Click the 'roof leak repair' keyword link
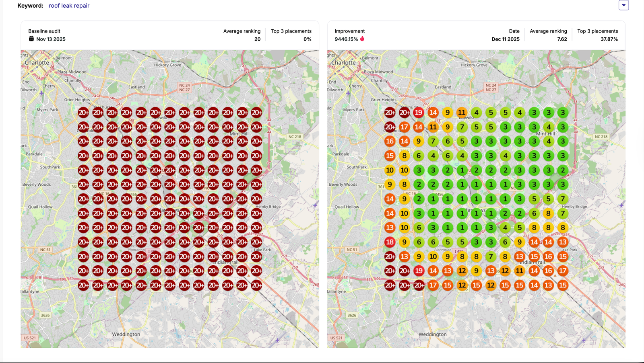The height and width of the screenshot is (363, 644). tap(69, 6)
